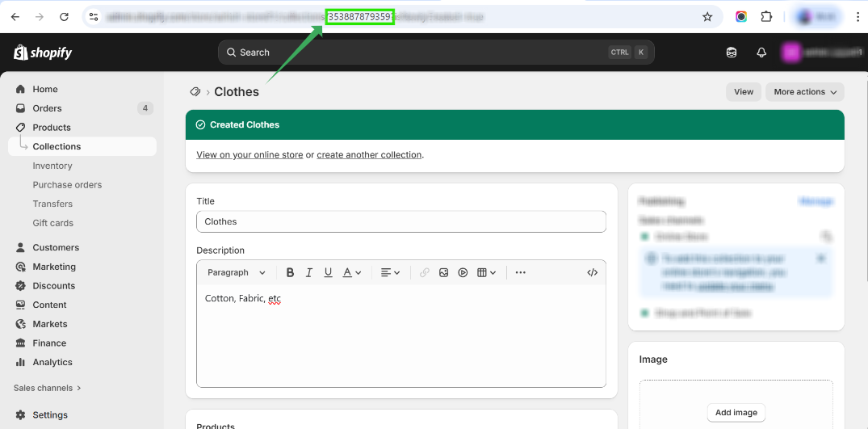
Task: Dismiss the blue navigation info notice
Action: click(x=821, y=259)
